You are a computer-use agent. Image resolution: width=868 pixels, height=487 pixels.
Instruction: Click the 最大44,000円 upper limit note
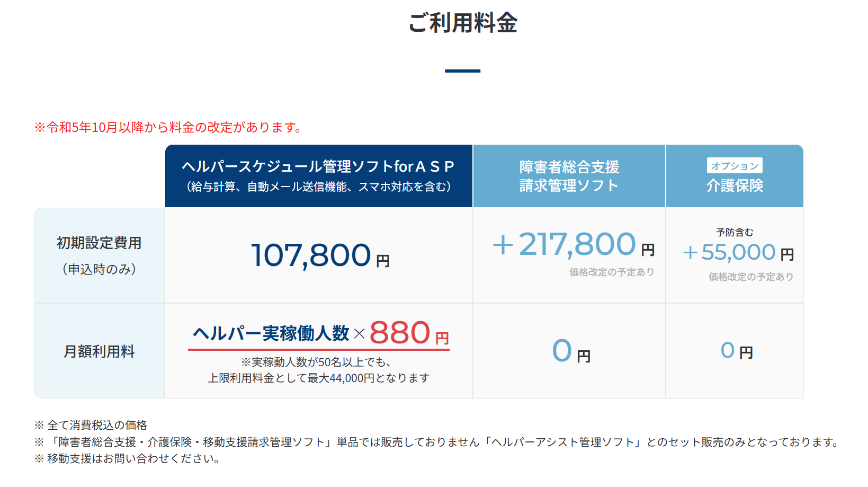click(x=318, y=378)
